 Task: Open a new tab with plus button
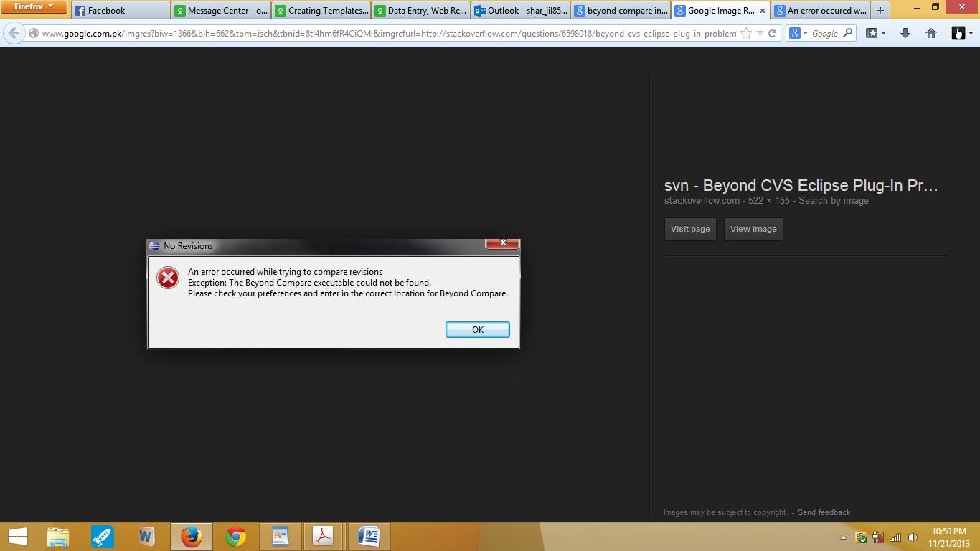[x=880, y=11]
